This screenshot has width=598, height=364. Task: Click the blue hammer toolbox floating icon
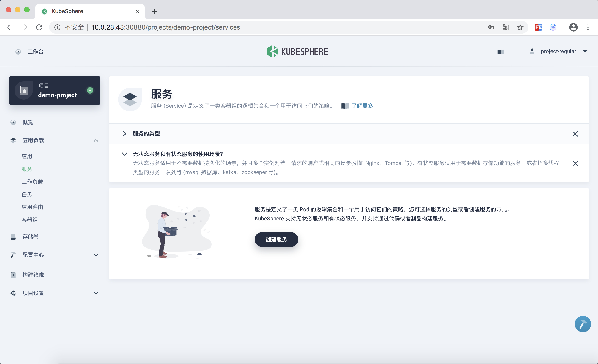coord(583,324)
